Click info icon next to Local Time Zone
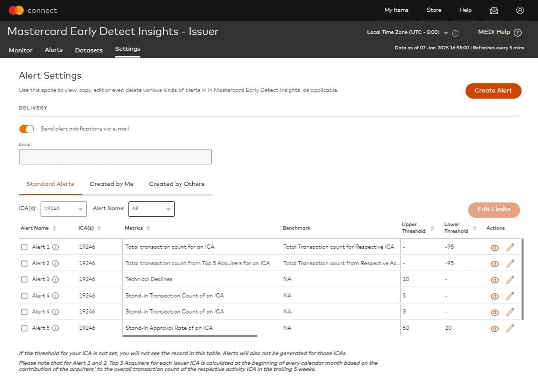This screenshot has height=392, width=538. [x=455, y=33]
